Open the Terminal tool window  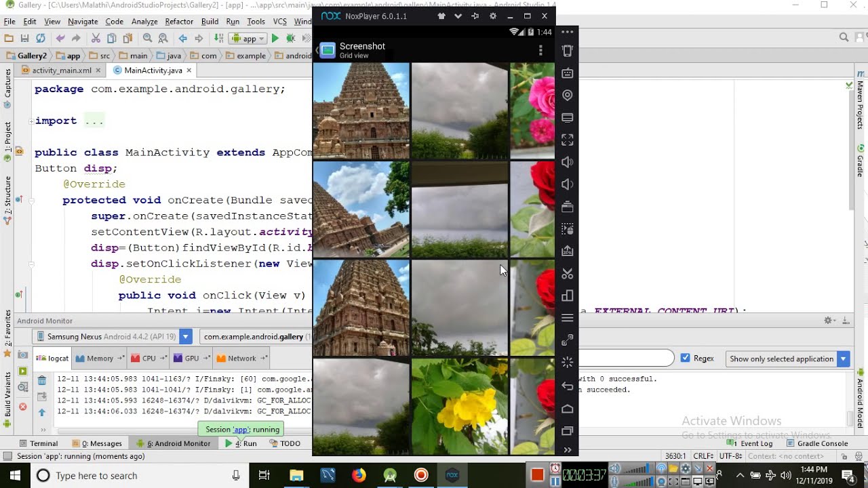coord(39,443)
